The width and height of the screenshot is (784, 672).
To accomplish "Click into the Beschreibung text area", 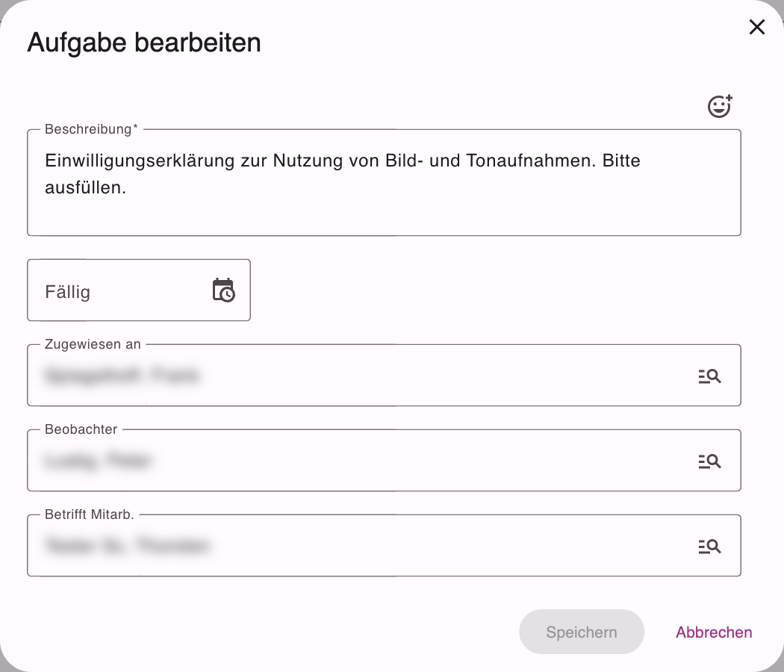I will click(384, 182).
